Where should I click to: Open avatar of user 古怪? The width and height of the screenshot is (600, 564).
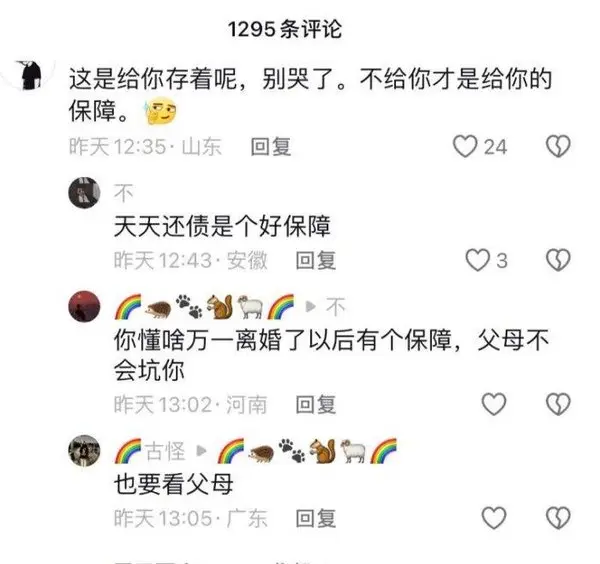(x=84, y=450)
